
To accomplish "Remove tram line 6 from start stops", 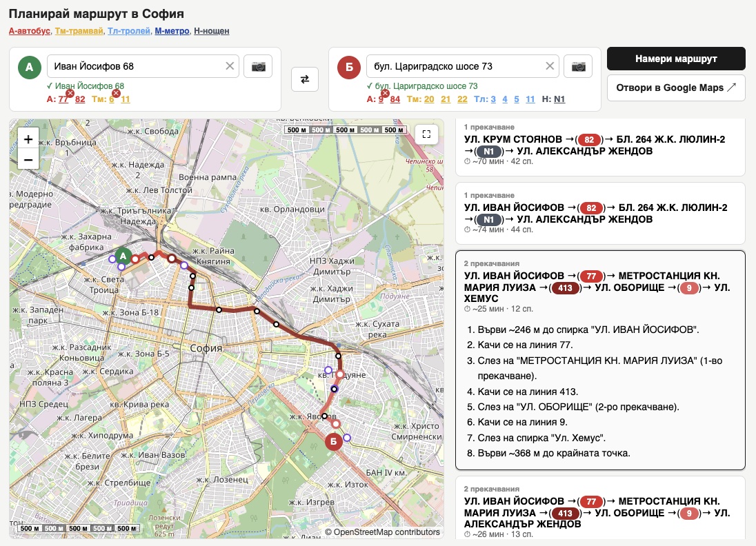I will pyautogui.click(x=116, y=93).
